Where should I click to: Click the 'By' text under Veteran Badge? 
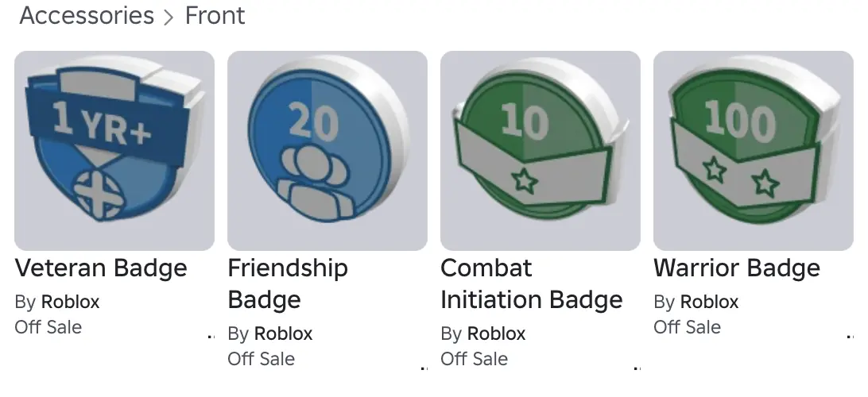coord(25,302)
